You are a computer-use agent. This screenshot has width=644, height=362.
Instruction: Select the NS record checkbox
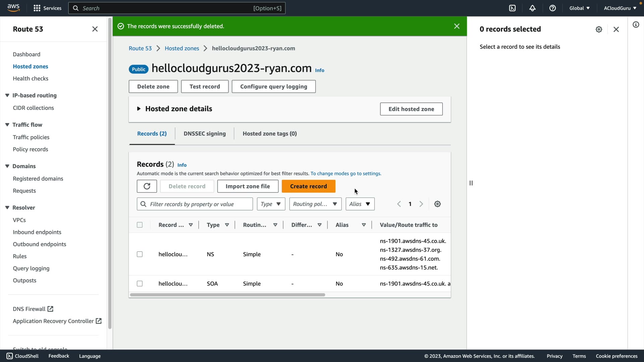pyautogui.click(x=140, y=254)
